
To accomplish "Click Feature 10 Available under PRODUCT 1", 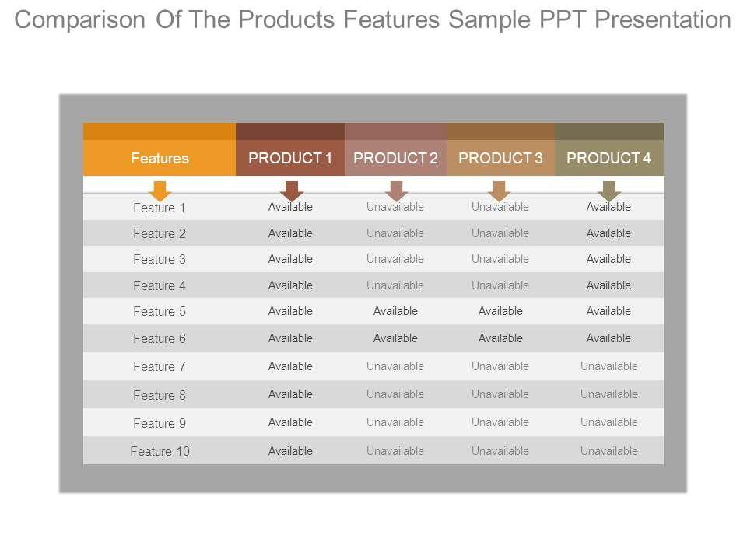I will click(x=290, y=451).
